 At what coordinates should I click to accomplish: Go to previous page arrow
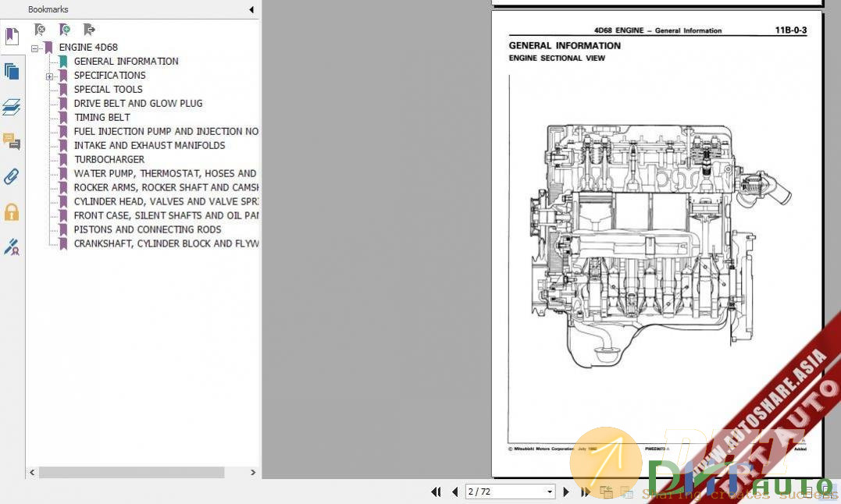pos(454,492)
